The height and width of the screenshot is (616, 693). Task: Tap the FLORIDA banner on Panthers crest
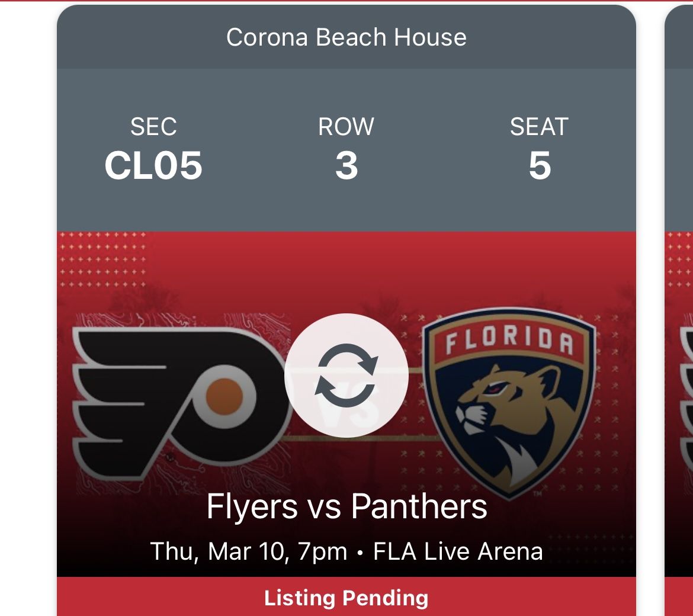pyautogui.click(x=509, y=341)
